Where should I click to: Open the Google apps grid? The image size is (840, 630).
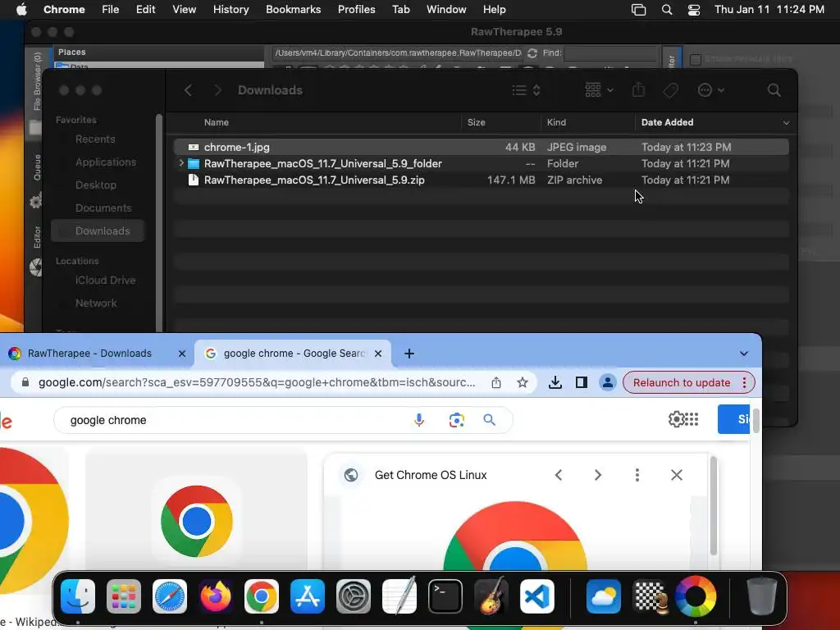692,419
